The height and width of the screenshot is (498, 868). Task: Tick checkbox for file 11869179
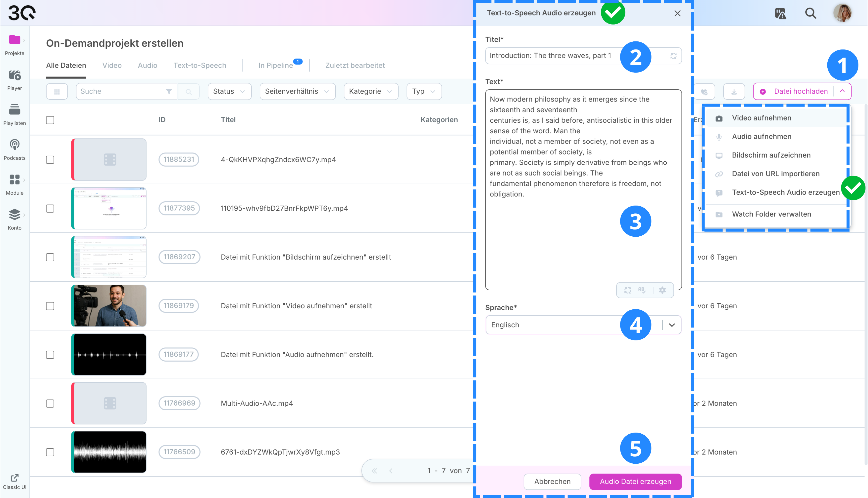click(x=50, y=306)
